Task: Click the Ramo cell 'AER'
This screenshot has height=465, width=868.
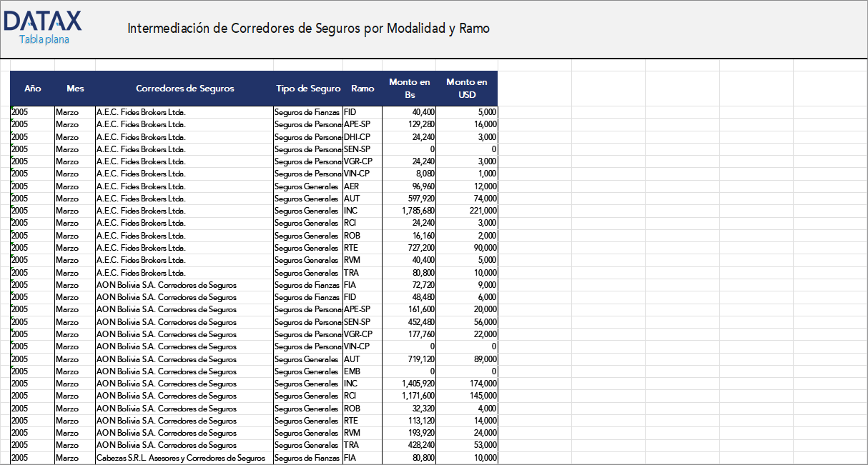Action: 363,186
